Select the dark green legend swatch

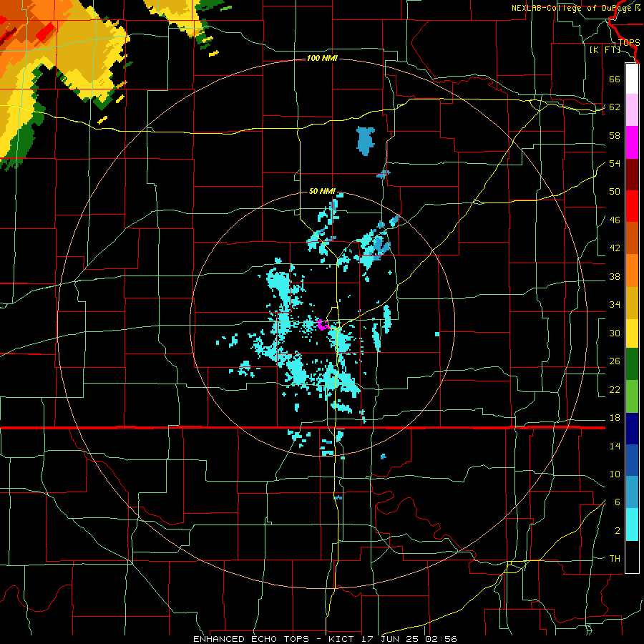(x=632, y=364)
